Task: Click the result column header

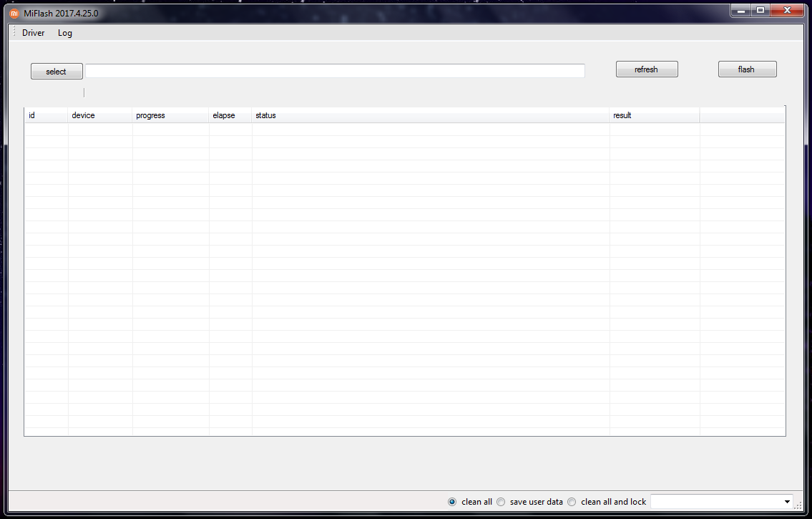Action: tap(655, 115)
